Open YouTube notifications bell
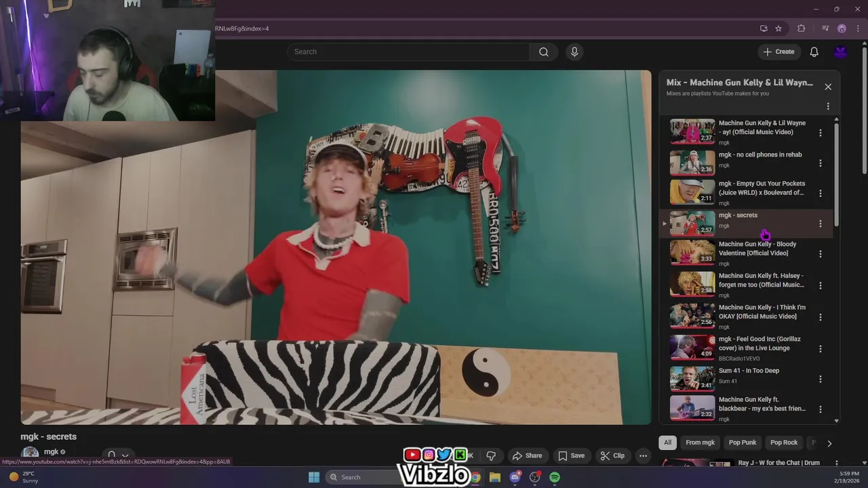 point(814,52)
